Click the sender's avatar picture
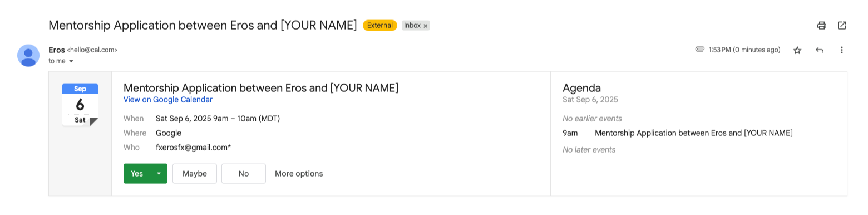The height and width of the screenshot is (215, 868). click(x=28, y=55)
